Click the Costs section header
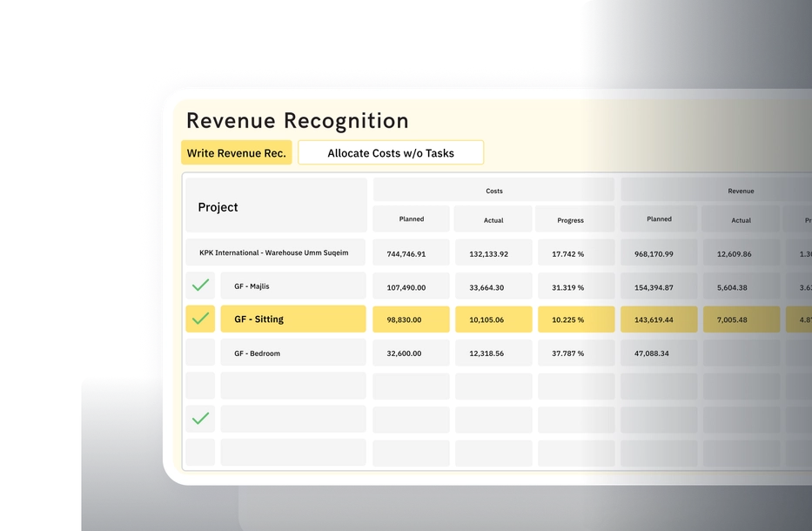 pyautogui.click(x=493, y=190)
